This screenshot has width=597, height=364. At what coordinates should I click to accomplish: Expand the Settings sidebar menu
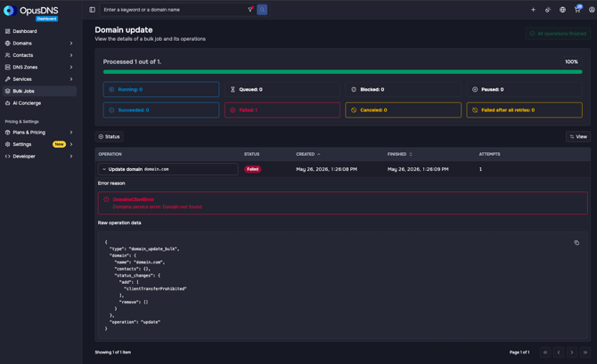point(39,144)
